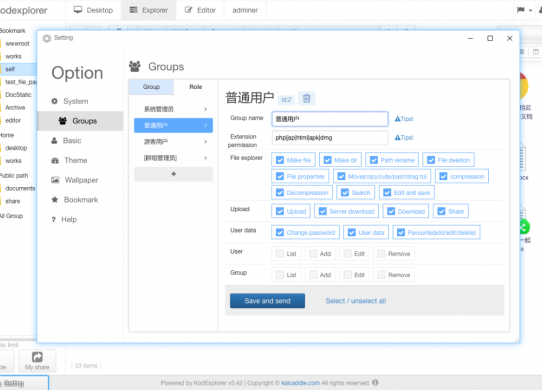This screenshot has height=390, width=542.
Task: Open the Desktop top menu
Action: [93, 10]
